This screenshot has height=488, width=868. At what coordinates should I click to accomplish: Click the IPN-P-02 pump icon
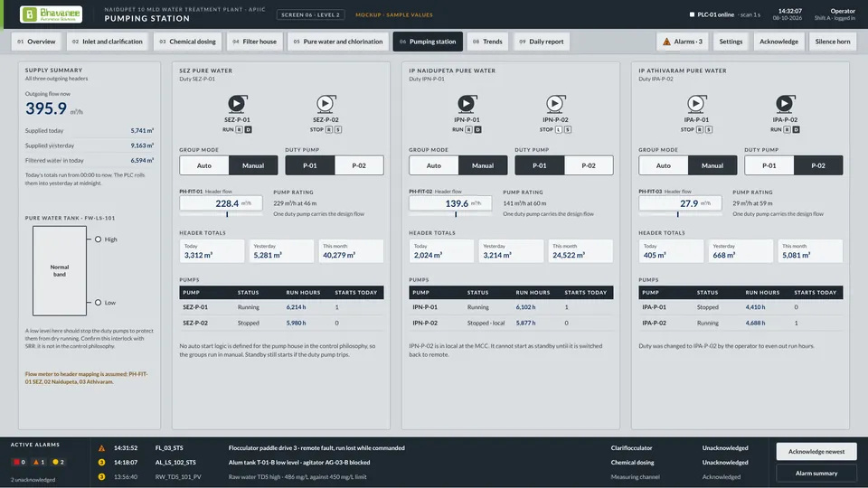pyautogui.click(x=555, y=103)
